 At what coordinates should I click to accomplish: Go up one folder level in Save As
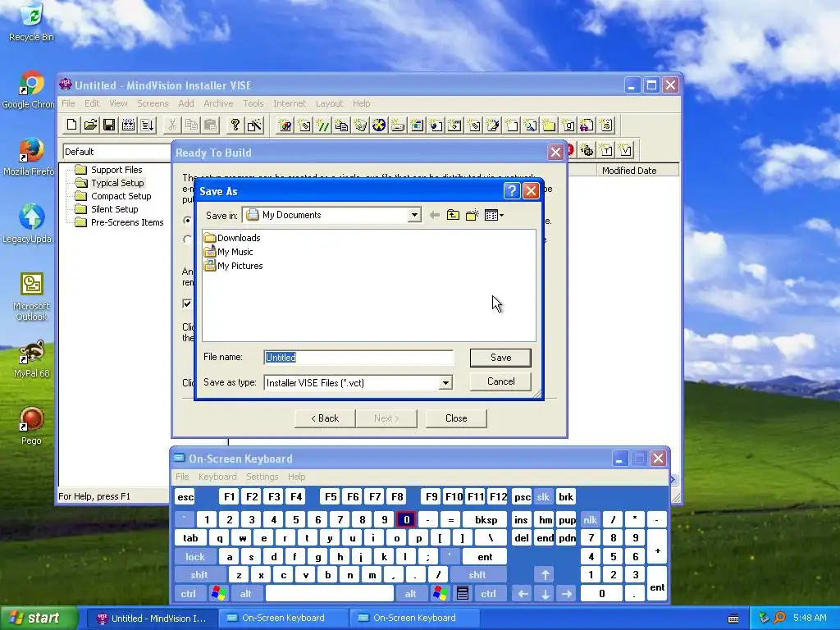453,215
